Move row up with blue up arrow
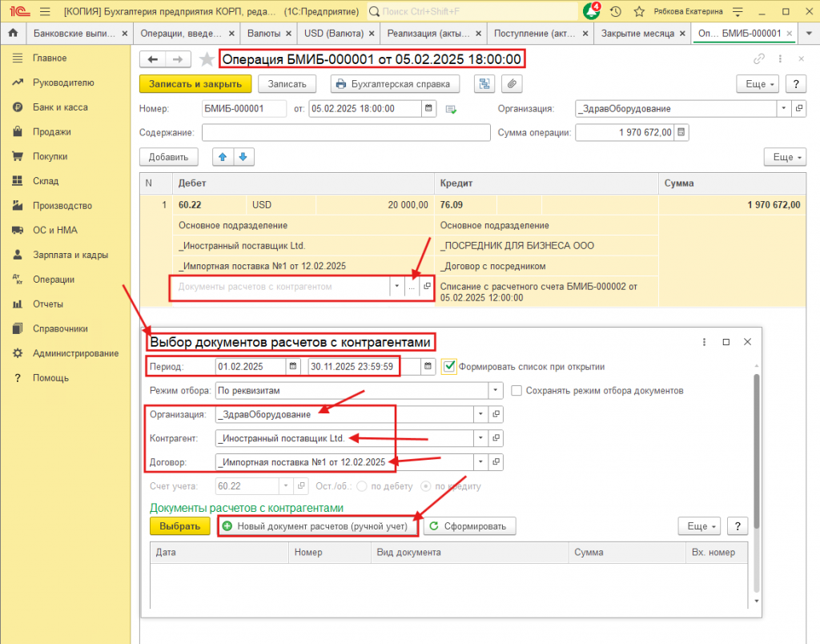The height and width of the screenshot is (644, 820). pyautogui.click(x=223, y=157)
